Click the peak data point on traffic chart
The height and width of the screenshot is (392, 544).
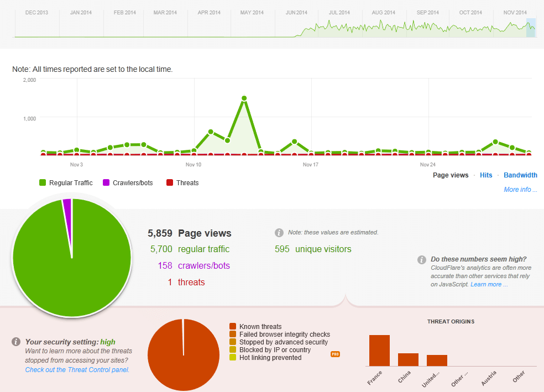coord(244,98)
